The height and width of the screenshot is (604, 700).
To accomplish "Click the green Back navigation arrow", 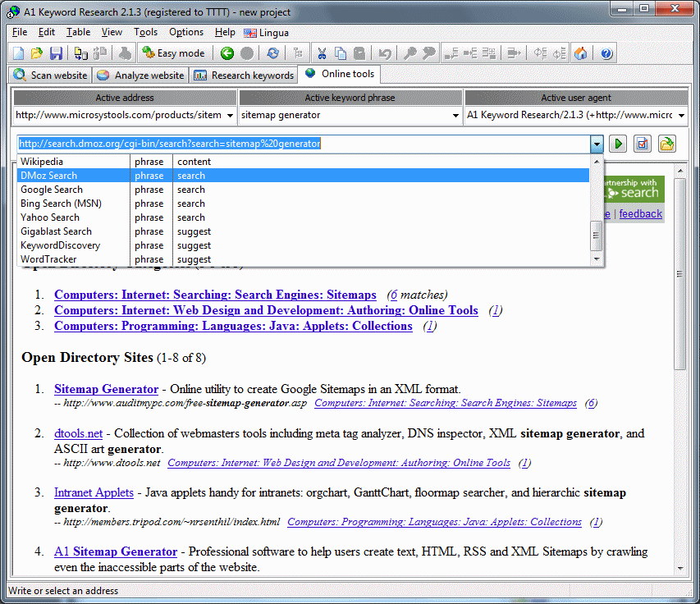I will click(227, 53).
